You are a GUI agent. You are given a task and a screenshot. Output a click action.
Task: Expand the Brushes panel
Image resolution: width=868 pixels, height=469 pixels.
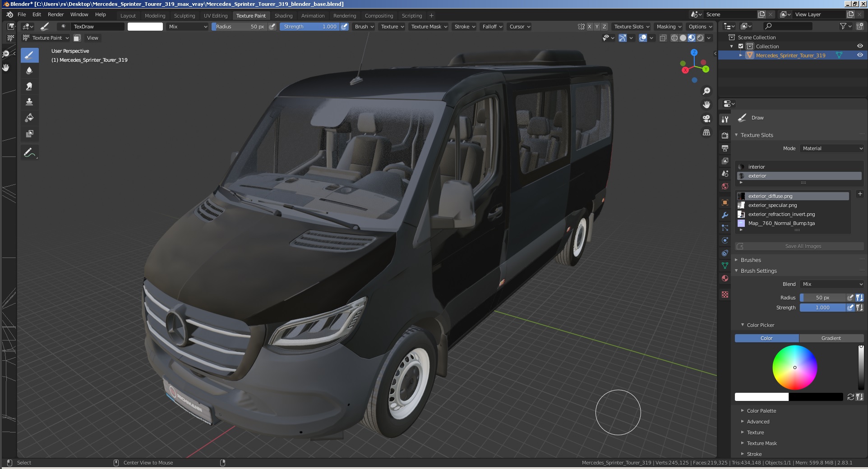click(x=750, y=260)
